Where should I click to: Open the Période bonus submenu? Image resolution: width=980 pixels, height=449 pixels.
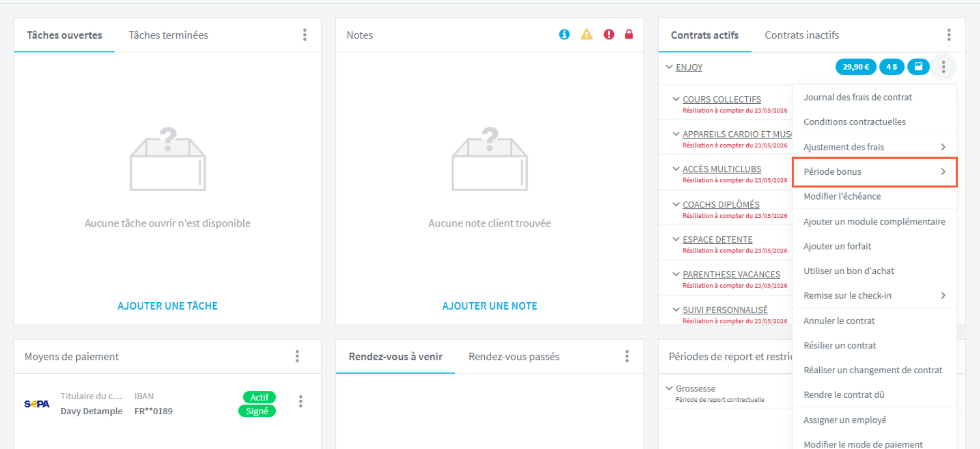pos(874,172)
